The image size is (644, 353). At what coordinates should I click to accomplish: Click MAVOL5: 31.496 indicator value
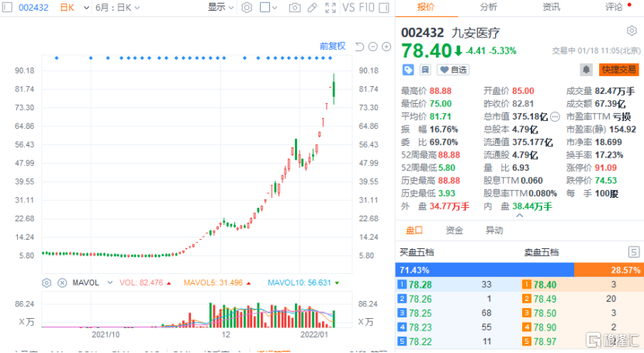[213, 283]
